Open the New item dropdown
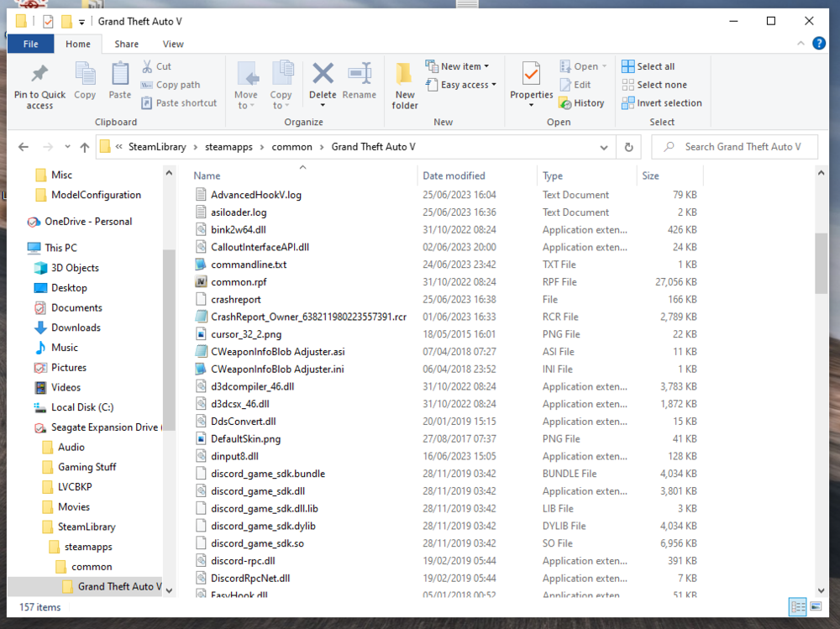 click(x=459, y=66)
